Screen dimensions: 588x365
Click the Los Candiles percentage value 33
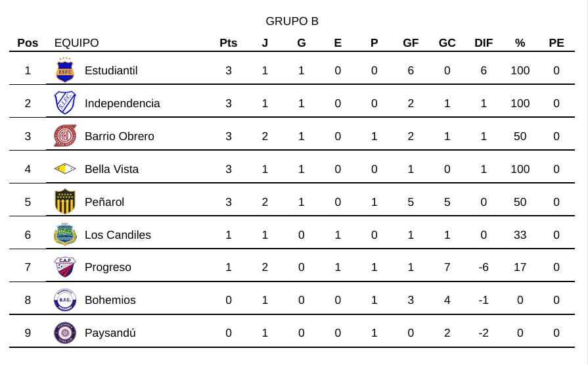pyautogui.click(x=520, y=235)
